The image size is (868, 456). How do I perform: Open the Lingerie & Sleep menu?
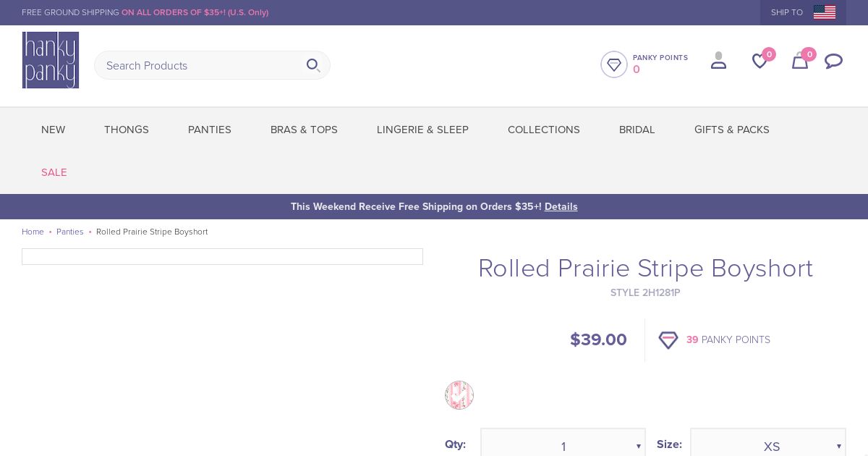point(422,130)
